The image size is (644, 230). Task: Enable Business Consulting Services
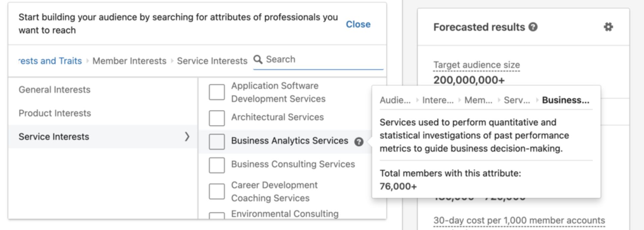coord(216,165)
